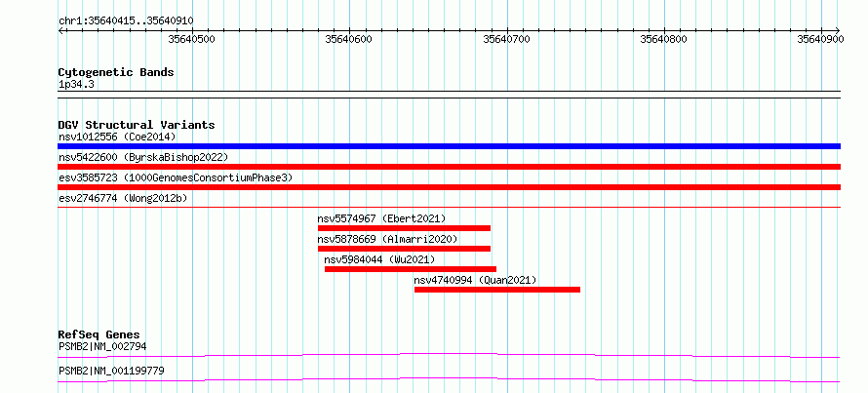The width and height of the screenshot is (868, 393).
Task: Click ruler position 35640700
Action: (506, 39)
